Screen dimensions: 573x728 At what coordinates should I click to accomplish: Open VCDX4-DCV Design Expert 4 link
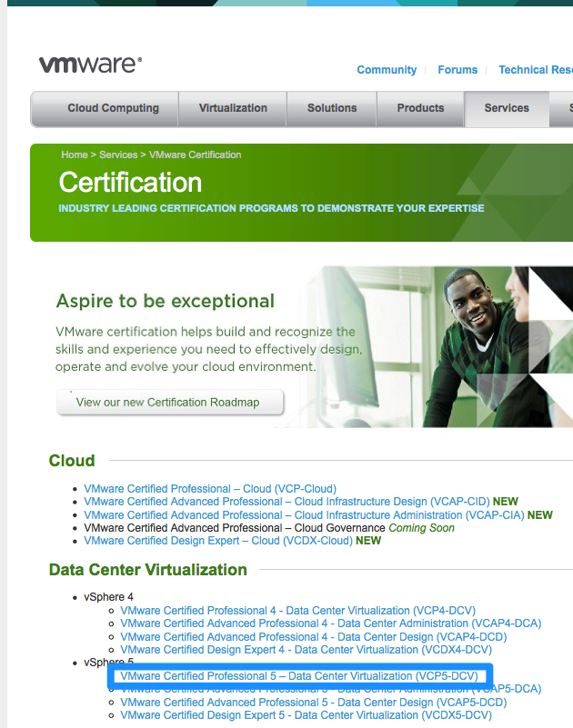306,650
